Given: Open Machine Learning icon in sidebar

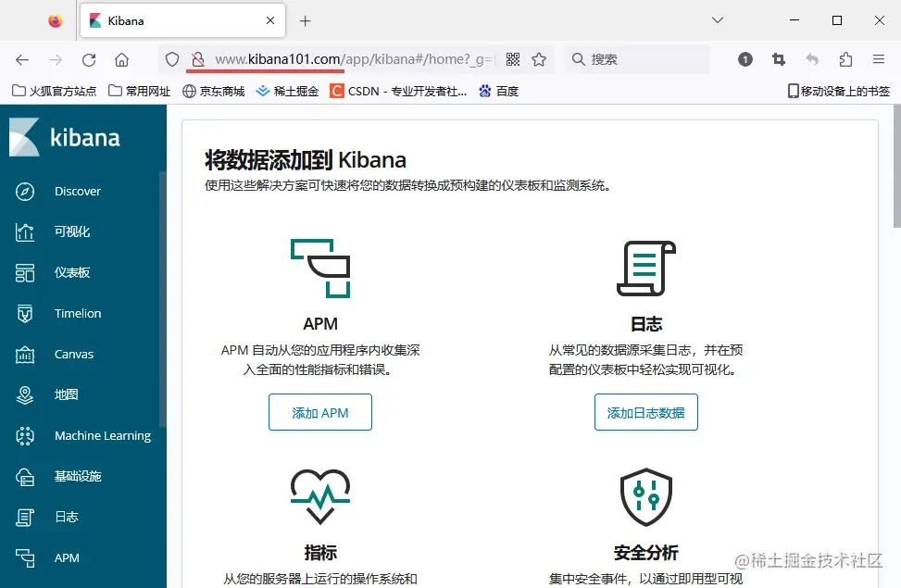Looking at the screenshot, I should [x=25, y=436].
